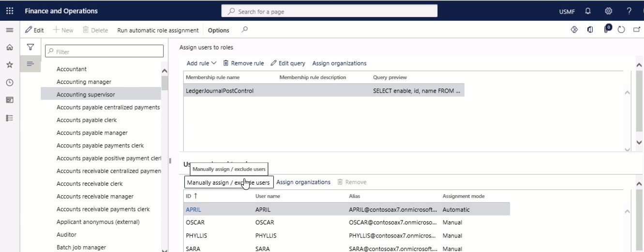Click the role list Filter field

click(x=104, y=51)
